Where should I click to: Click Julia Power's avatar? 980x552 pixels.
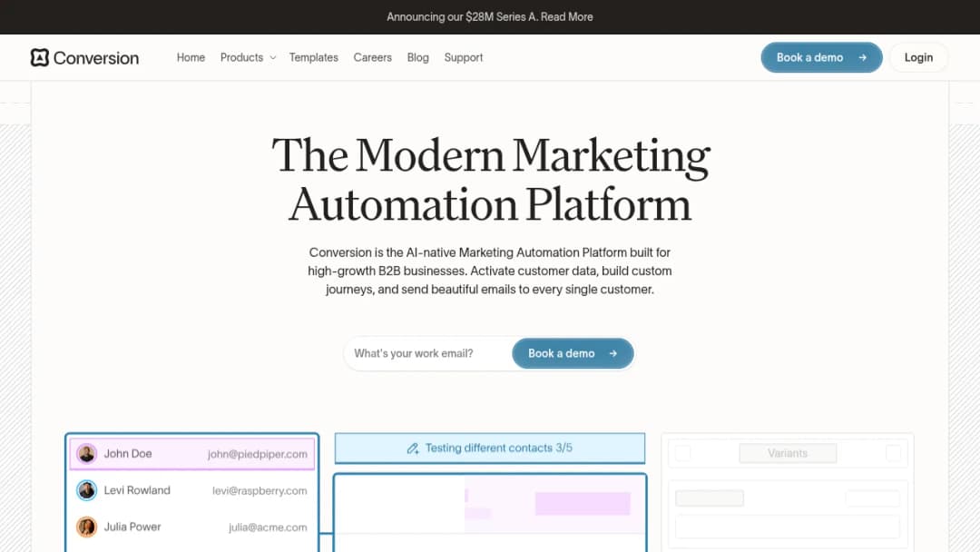[87, 527]
